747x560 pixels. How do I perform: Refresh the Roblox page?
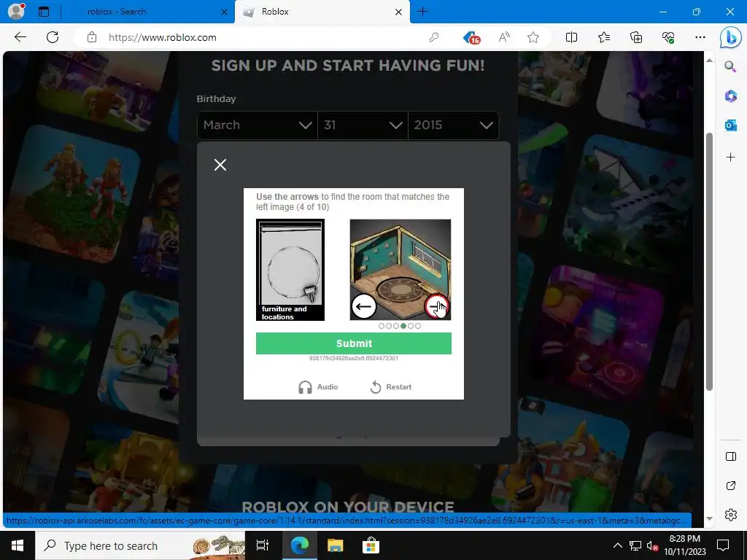[53, 37]
